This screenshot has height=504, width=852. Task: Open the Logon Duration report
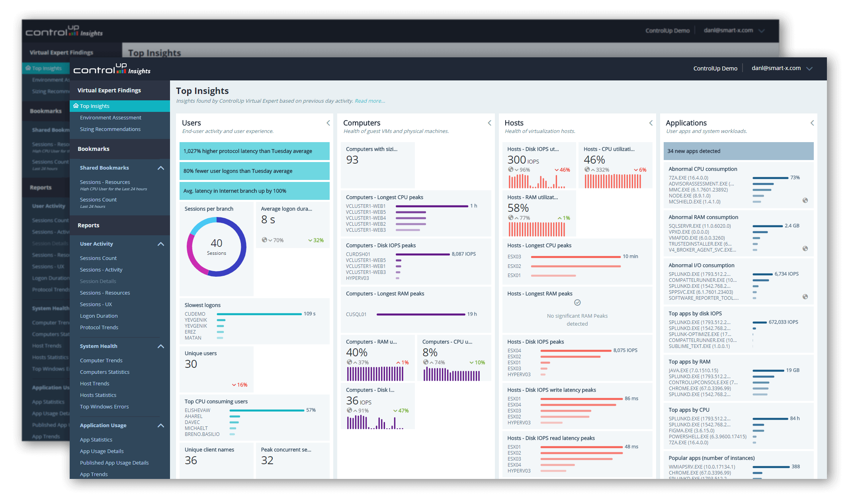[x=99, y=316]
